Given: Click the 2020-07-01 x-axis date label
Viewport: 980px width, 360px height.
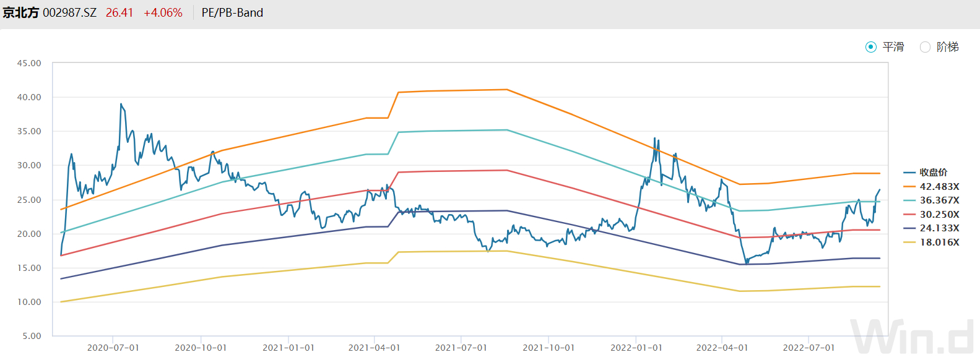Looking at the screenshot, I should (113, 348).
